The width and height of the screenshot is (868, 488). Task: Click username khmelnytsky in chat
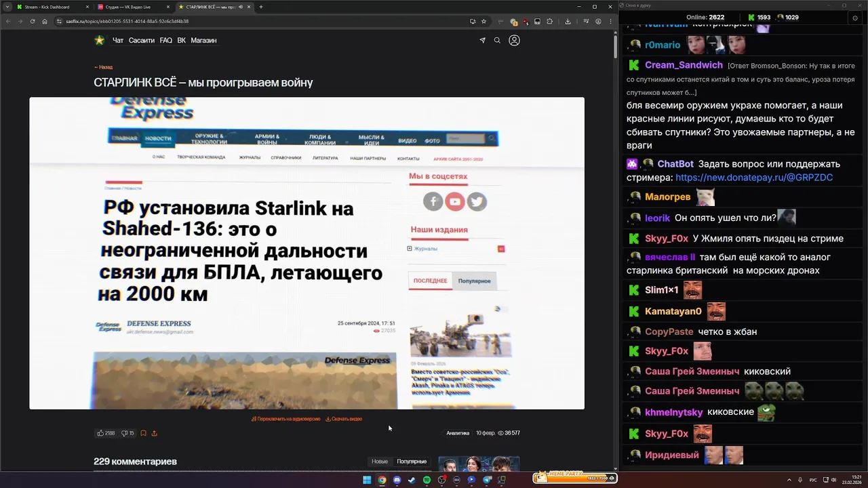pyautogui.click(x=674, y=411)
